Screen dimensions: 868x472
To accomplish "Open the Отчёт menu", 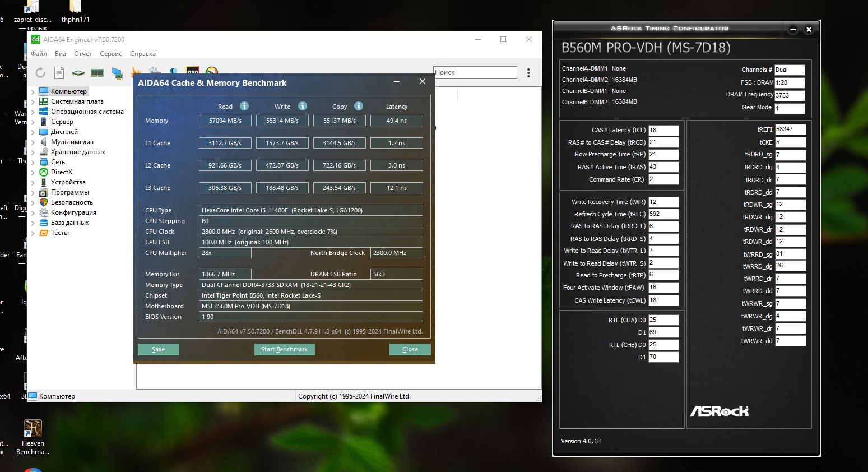I will tap(83, 54).
